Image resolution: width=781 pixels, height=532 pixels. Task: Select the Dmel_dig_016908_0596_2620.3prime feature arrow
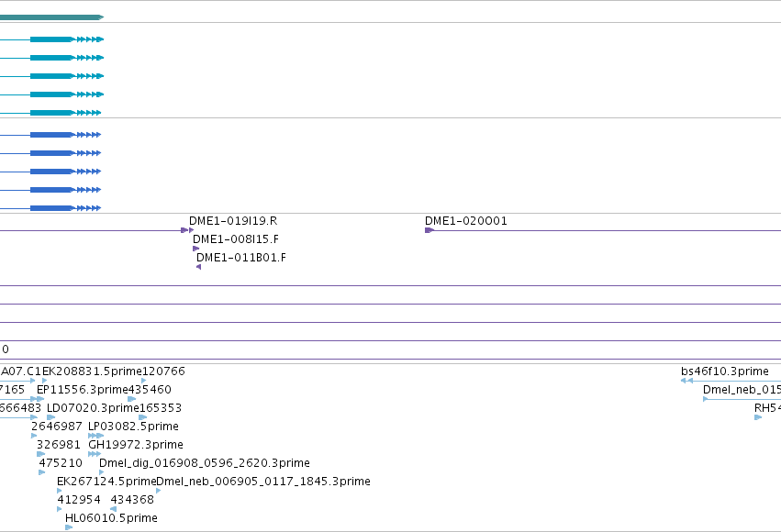102,472
